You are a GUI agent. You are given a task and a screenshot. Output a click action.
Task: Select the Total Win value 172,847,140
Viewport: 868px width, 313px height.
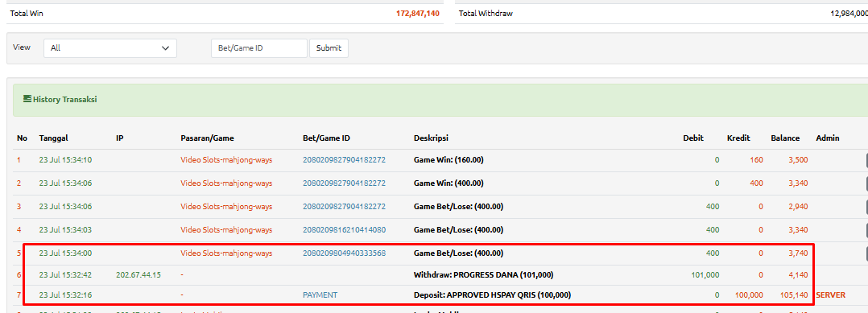pyautogui.click(x=418, y=13)
